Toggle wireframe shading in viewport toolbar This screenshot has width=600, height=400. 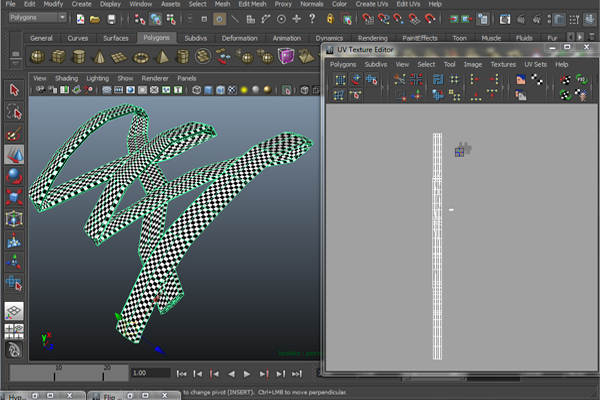click(x=196, y=90)
